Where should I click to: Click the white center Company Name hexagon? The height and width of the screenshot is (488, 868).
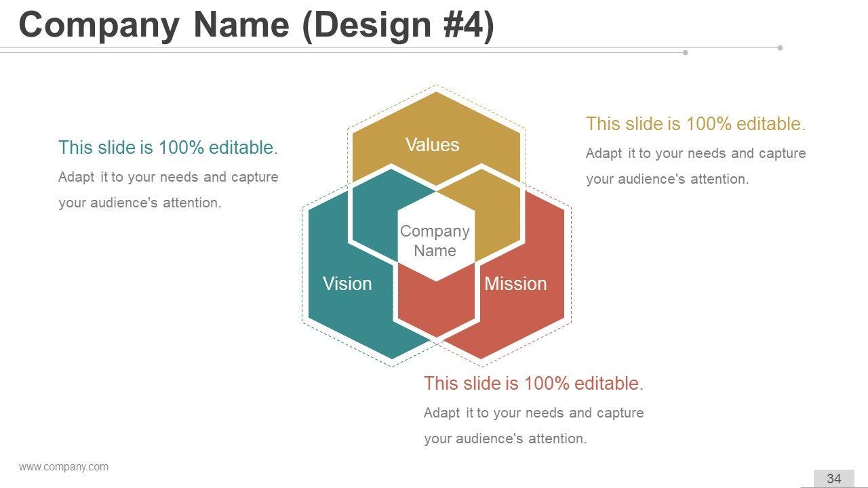click(435, 241)
